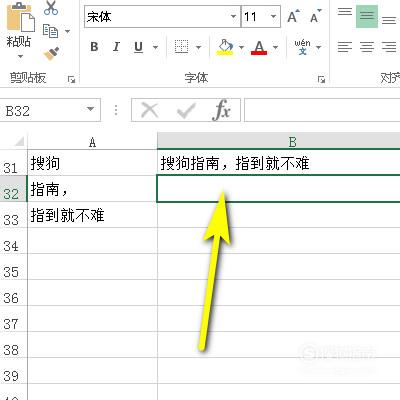Align cell text to the right
The width and height of the screenshot is (400, 400).
(389, 47)
